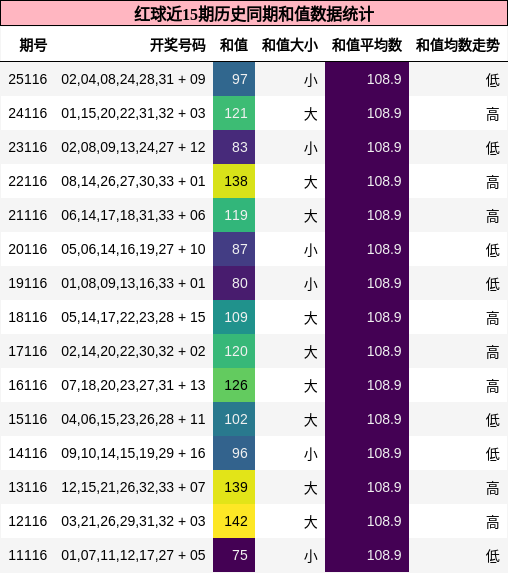Screen dimensions: 508x573
Task: Click draw numbers 01,15,20,22,31,32 + 03
Action: tap(133, 113)
